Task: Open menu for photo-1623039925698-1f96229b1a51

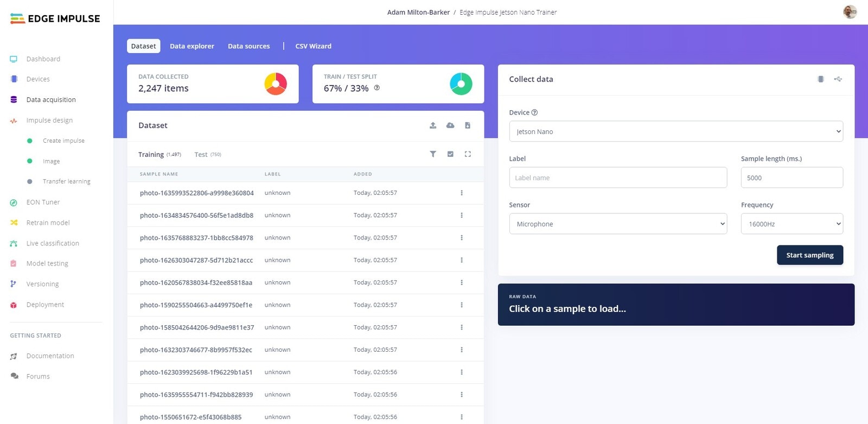Action: tap(462, 372)
